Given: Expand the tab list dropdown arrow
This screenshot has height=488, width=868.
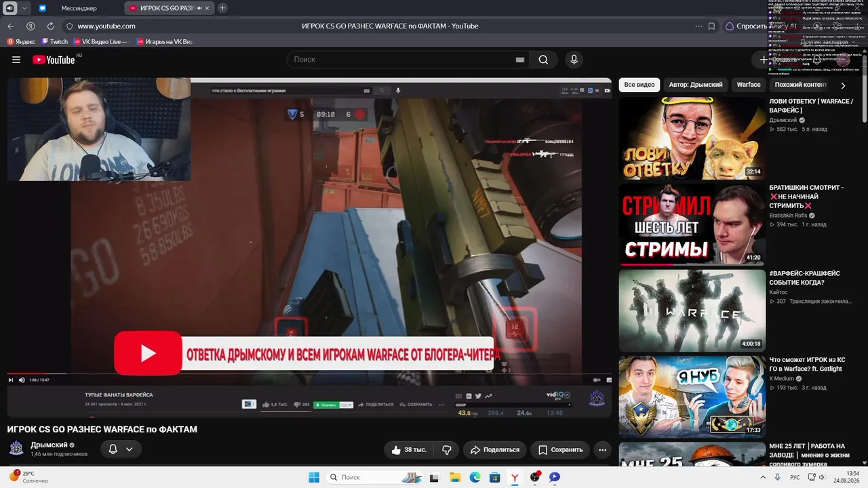Looking at the screenshot, I should click(25, 8).
